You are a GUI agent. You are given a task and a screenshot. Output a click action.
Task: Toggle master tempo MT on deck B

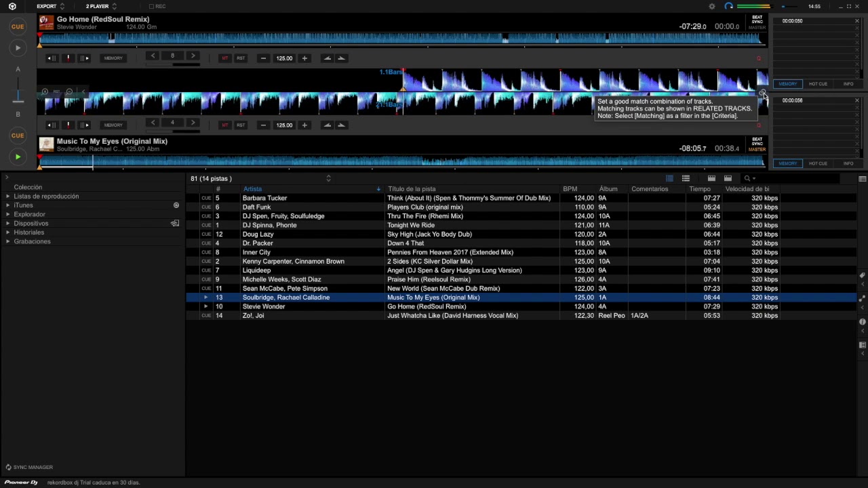point(225,125)
